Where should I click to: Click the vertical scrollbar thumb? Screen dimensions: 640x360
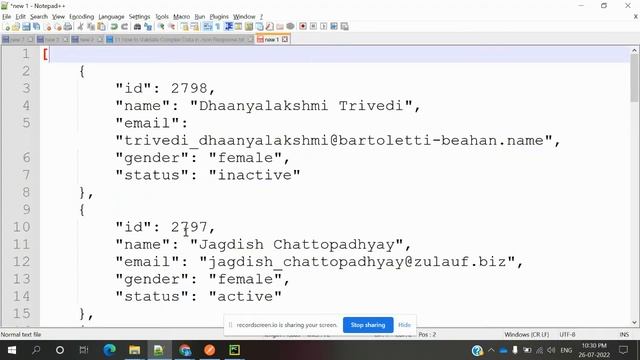(634, 78)
